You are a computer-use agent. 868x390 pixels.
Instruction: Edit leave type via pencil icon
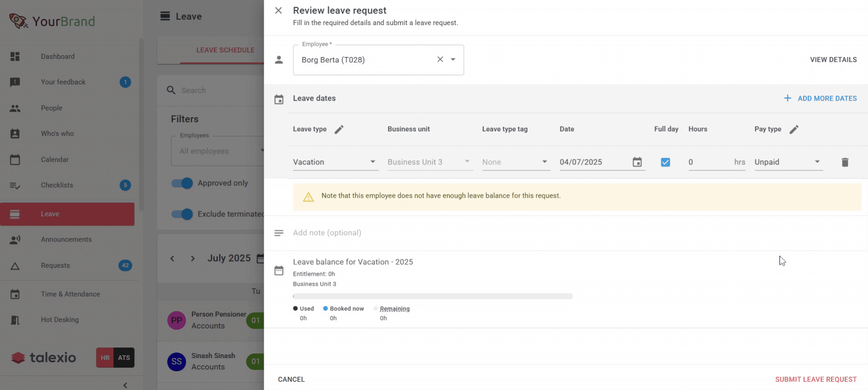[x=339, y=129]
